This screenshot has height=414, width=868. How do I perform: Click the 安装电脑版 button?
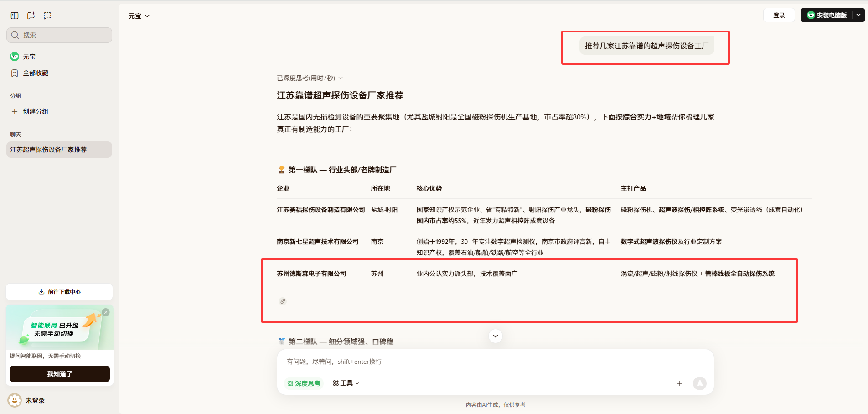click(827, 15)
